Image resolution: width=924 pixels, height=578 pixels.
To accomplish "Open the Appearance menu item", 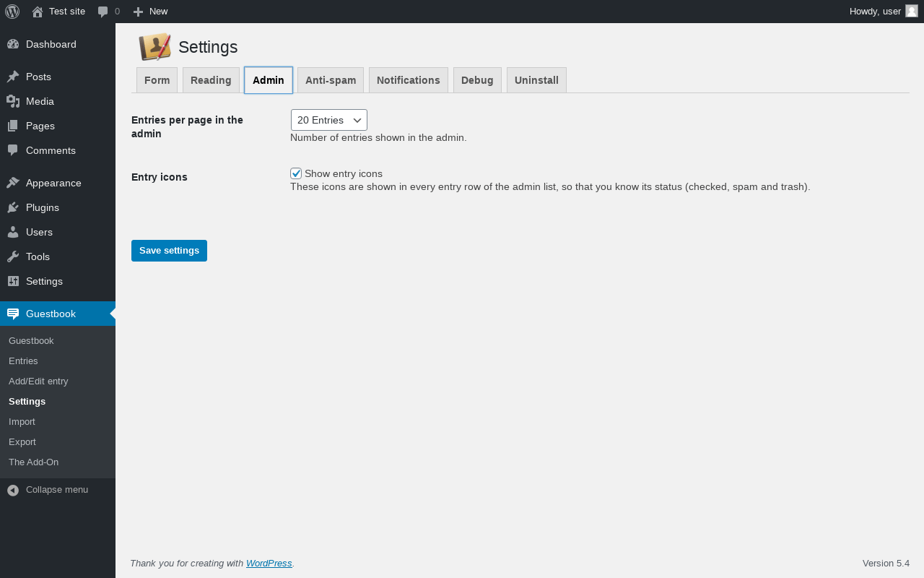I will [58, 183].
